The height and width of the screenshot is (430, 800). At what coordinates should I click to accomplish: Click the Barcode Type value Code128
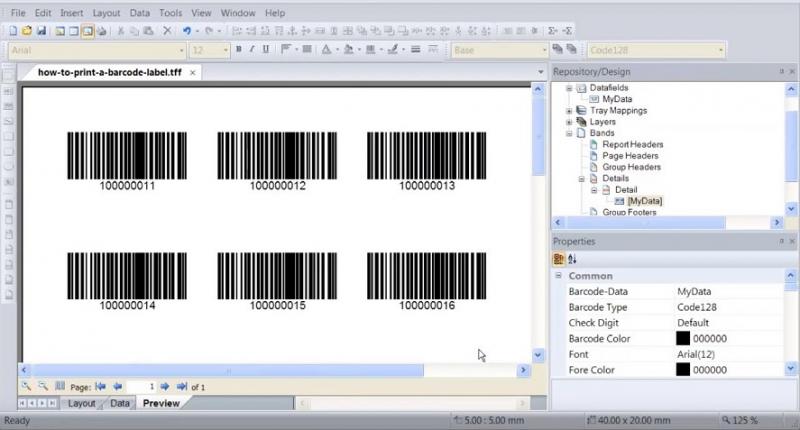(x=696, y=307)
